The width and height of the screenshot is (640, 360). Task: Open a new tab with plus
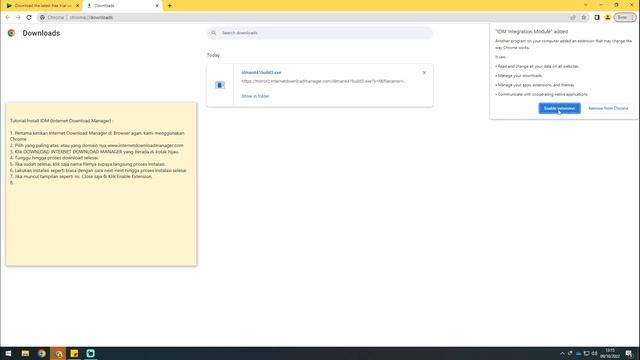(x=170, y=6)
